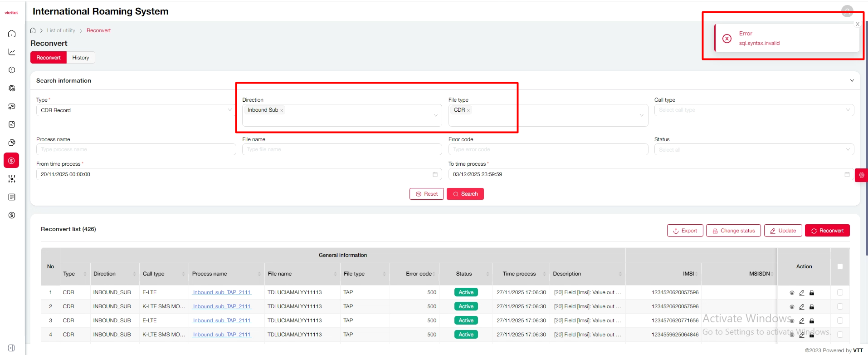The height and width of the screenshot is (355, 868).
Task: Click the view eye icon in row 1
Action: [792, 293]
